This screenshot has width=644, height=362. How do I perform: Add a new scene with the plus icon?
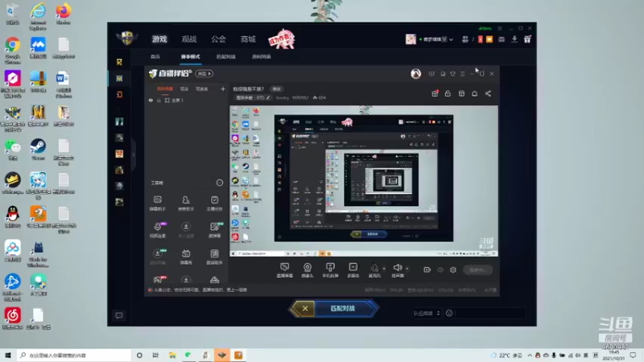(x=223, y=88)
